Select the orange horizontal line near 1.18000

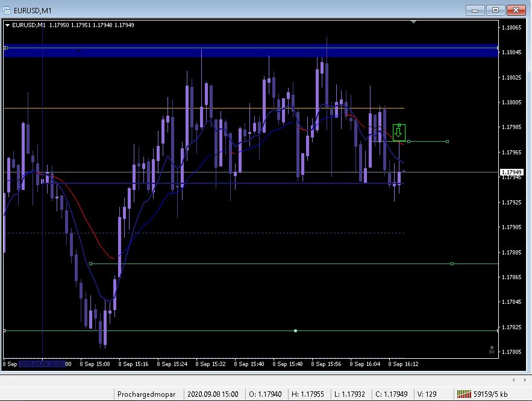[204, 109]
